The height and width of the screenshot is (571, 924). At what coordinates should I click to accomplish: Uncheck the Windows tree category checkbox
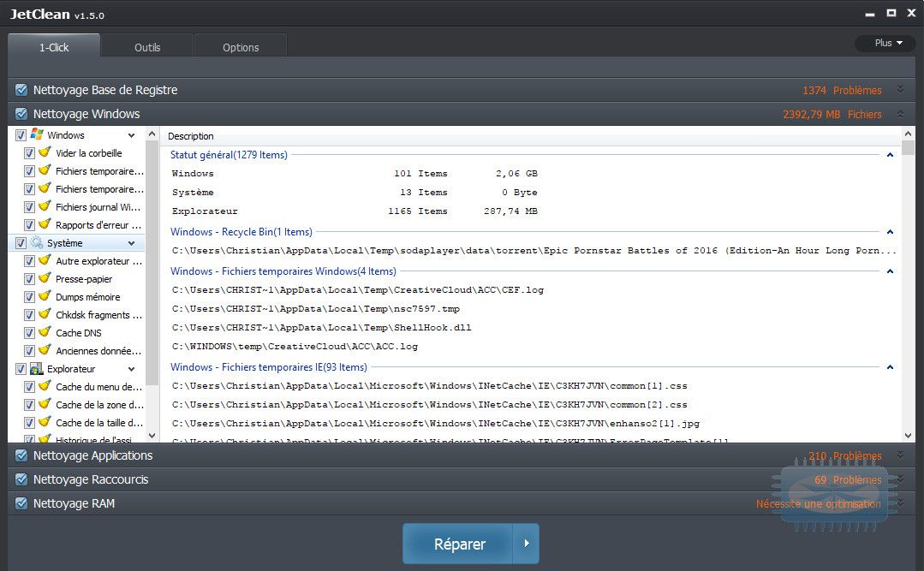pos(21,135)
